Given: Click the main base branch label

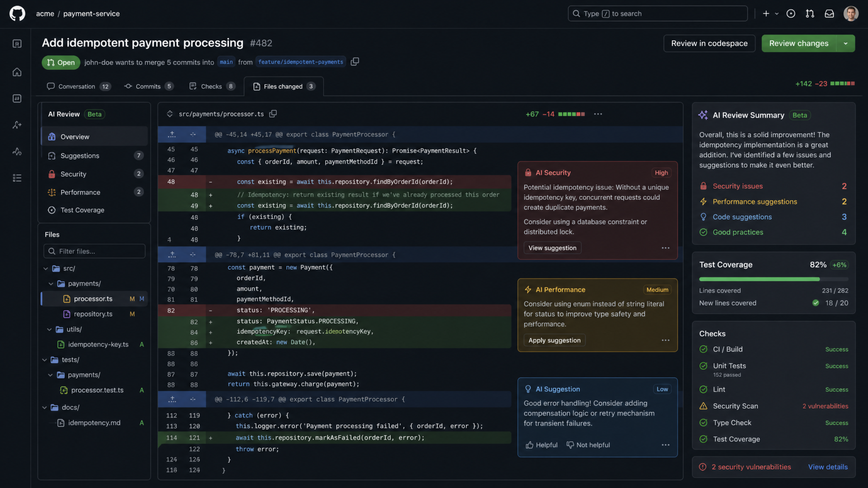Looking at the screenshot, I should click(226, 62).
